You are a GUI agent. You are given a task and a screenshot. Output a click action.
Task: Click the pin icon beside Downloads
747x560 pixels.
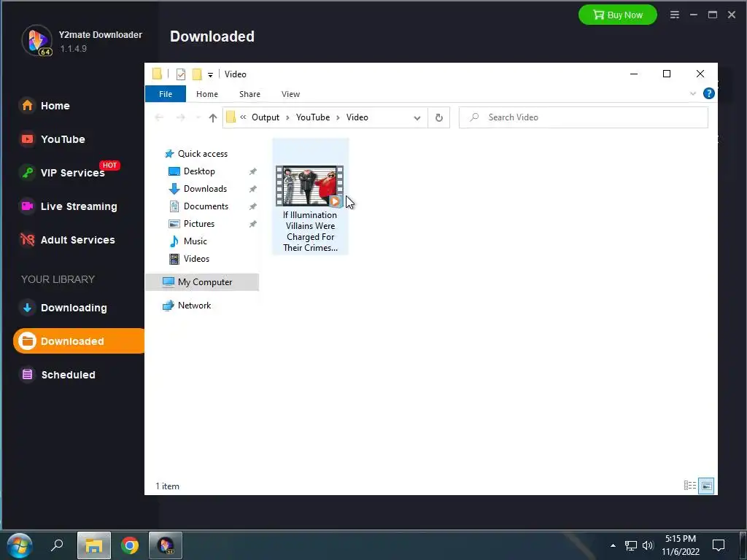tap(253, 189)
